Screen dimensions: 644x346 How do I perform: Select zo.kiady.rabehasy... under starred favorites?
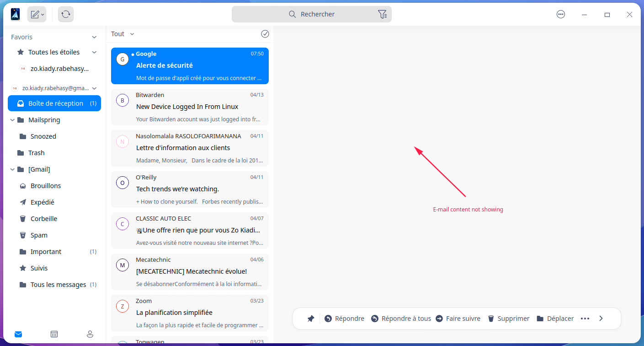click(54, 69)
